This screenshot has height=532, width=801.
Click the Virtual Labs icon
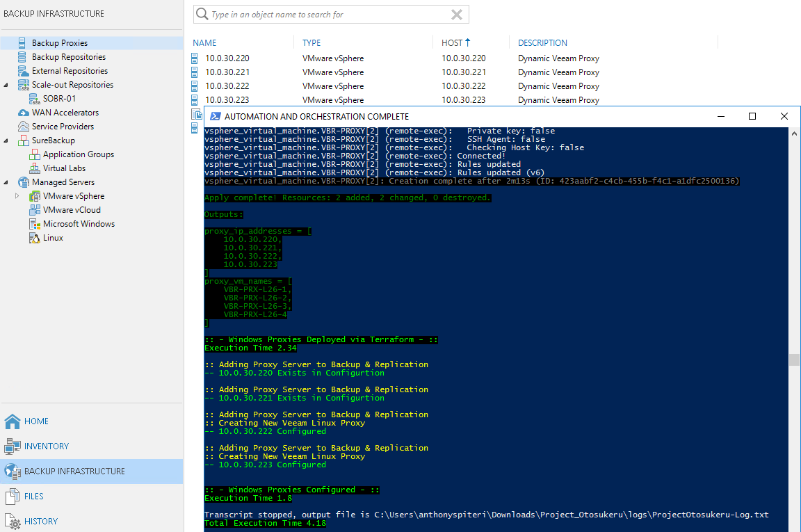click(35, 168)
